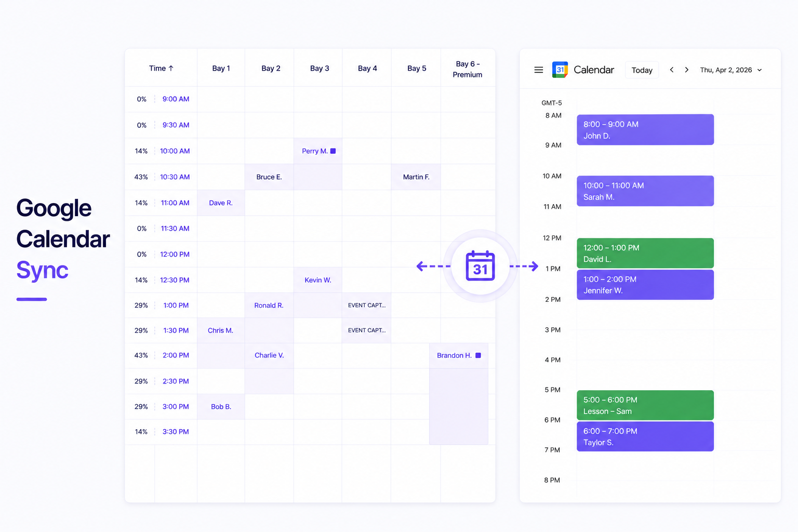Click the 1:00 PM time slot link

(x=176, y=305)
